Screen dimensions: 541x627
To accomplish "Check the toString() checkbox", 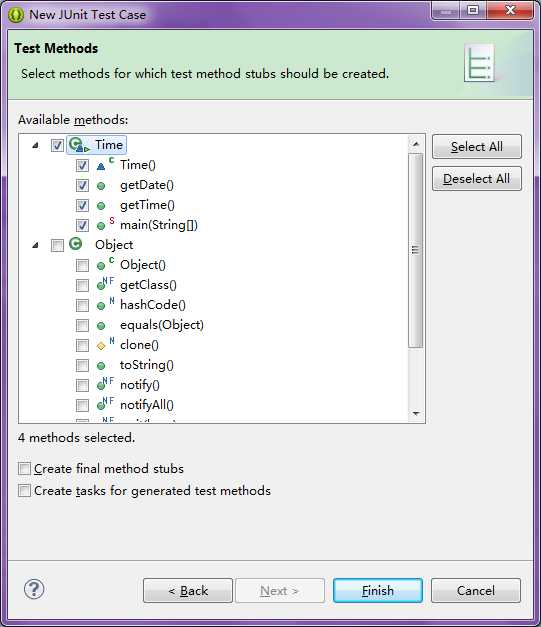I will tap(82, 365).
